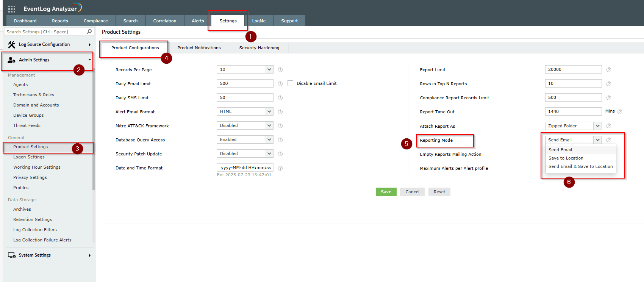Expand System Settings using its arrow

click(x=90, y=255)
